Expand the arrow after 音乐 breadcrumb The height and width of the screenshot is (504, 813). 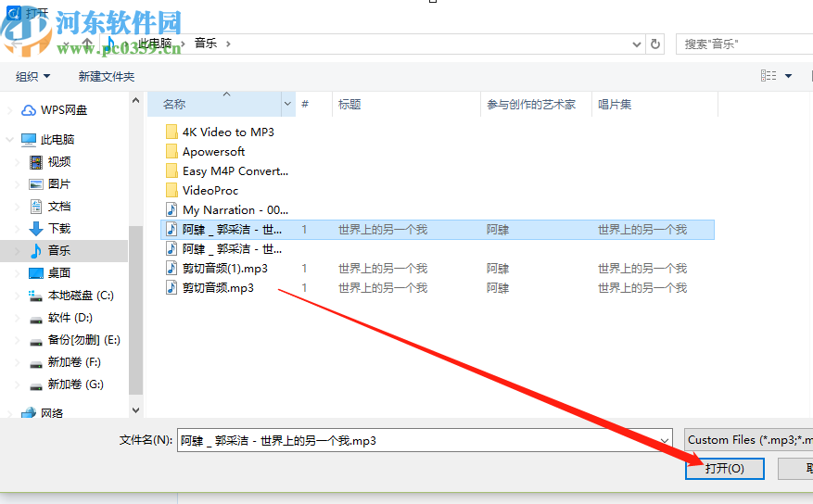(228, 44)
